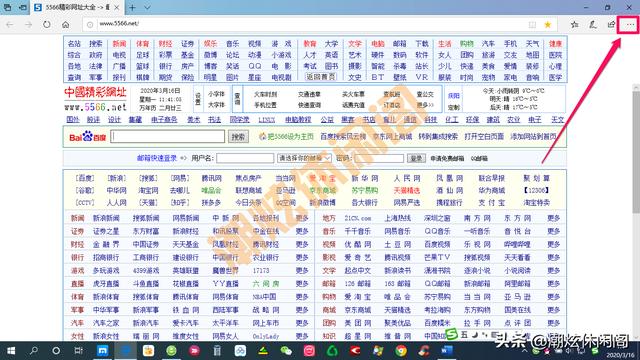
Task: Select 小字体 font size option
Action: 216,94
